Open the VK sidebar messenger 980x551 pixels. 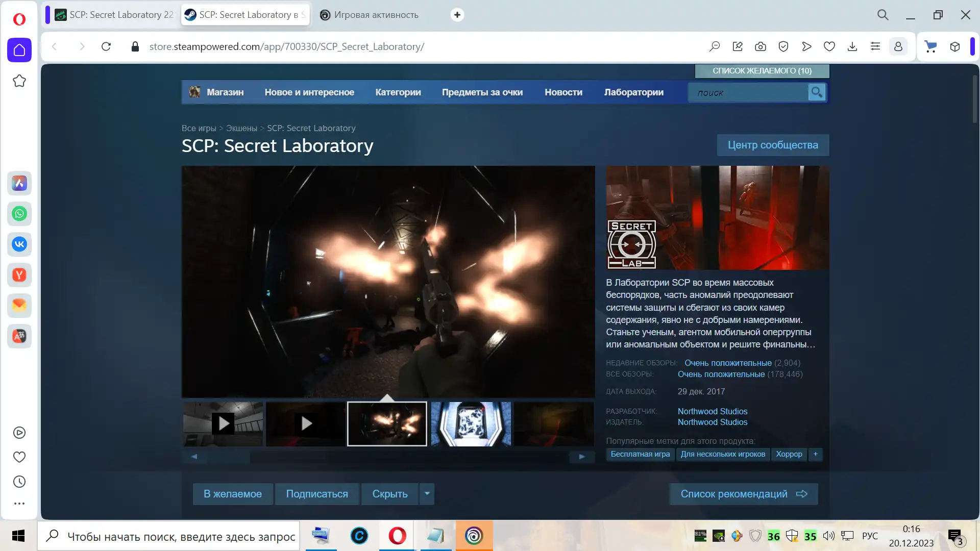[x=19, y=244]
